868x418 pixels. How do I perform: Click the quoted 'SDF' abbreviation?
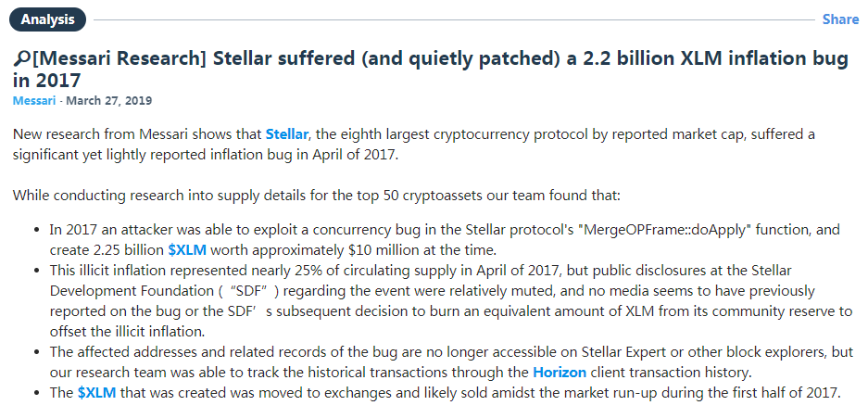coord(254,291)
